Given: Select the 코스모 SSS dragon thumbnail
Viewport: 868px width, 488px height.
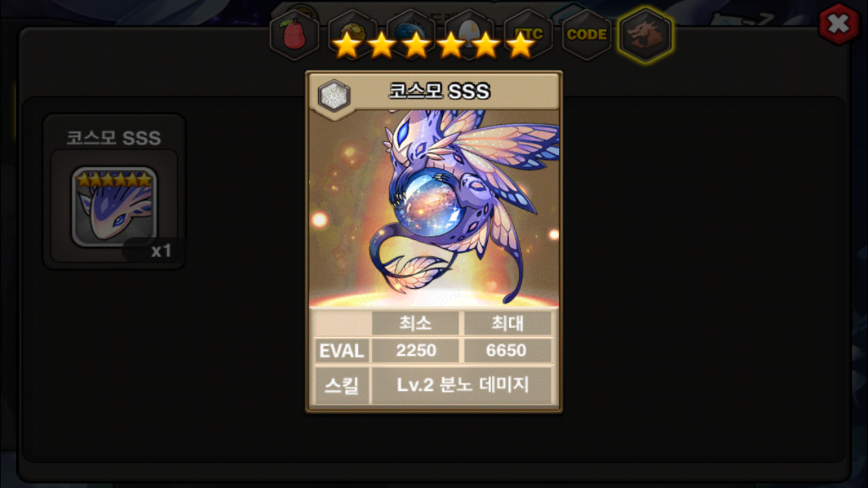Looking at the screenshot, I should pyautogui.click(x=115, y=206).
